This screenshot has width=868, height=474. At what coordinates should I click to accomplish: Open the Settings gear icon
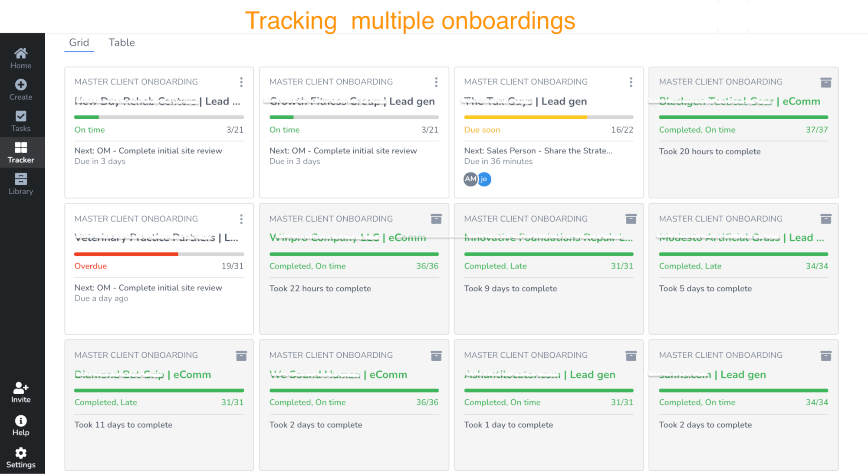tap(20, 453)
